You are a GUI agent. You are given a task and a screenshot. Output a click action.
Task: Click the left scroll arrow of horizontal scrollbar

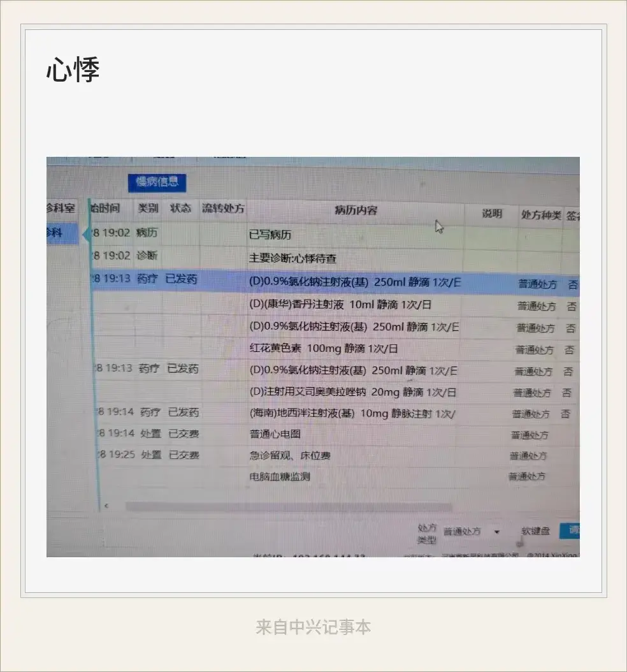[106, 506]
